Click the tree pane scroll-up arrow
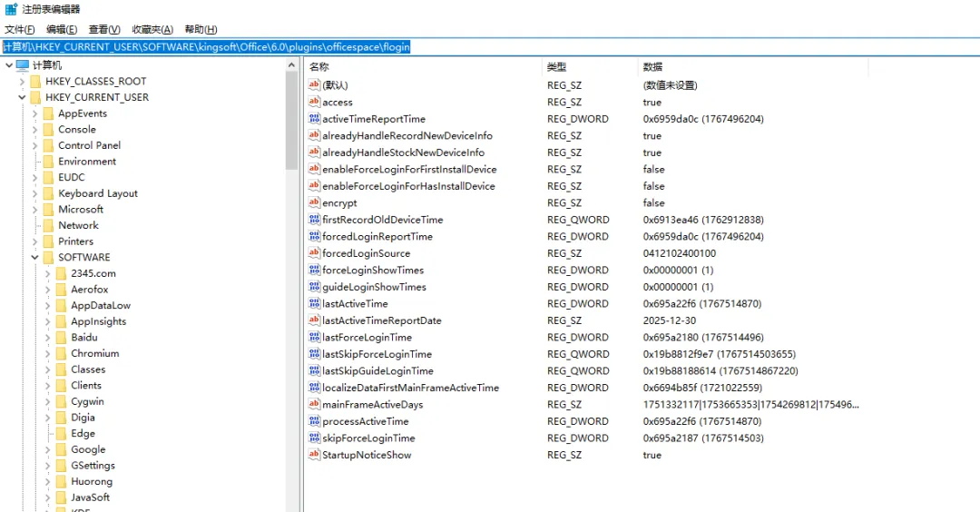 coord(291,65)
